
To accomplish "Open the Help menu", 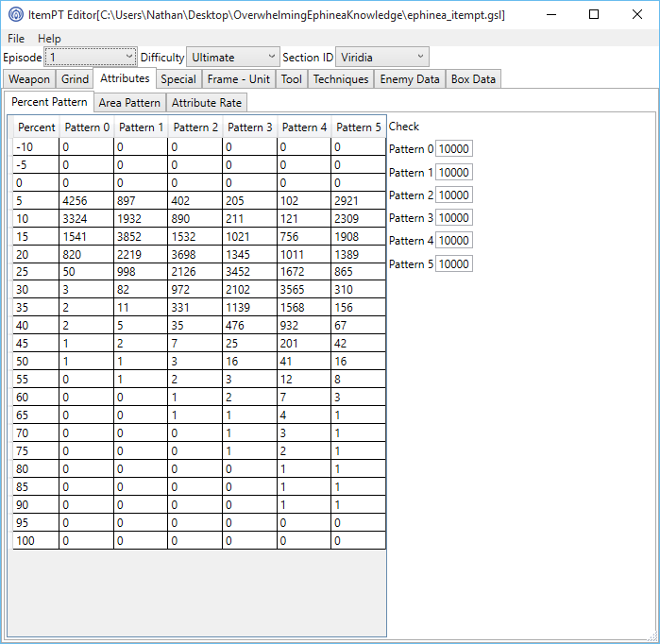I will [49, 39].
